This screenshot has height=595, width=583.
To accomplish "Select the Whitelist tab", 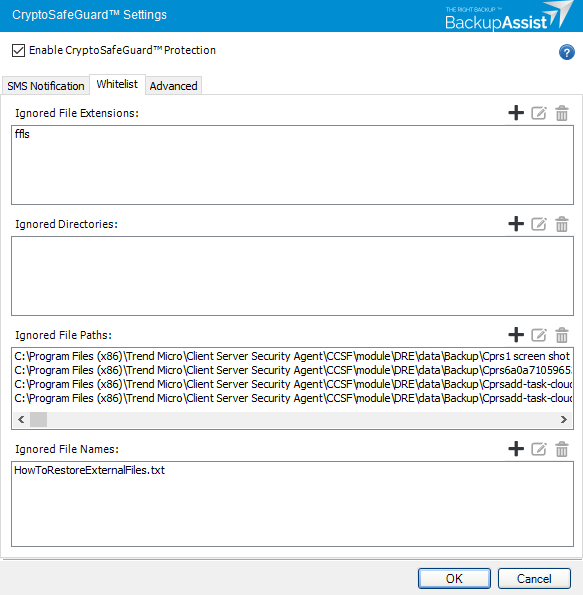I will pos(117,84).
